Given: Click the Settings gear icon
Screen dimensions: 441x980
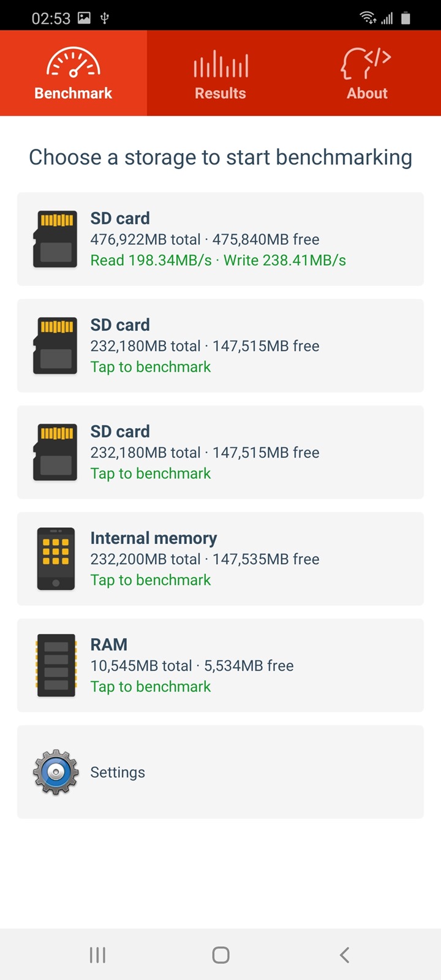Looking at the screenshot, I should tap(56, 772).
